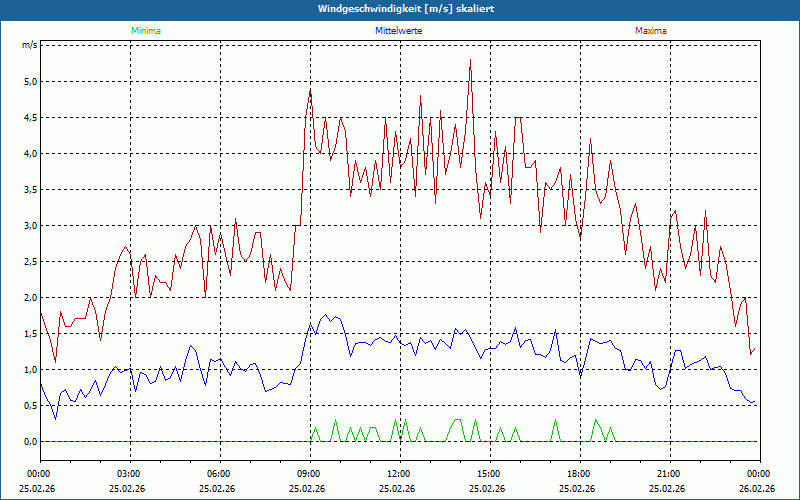The height and width of the screenshot is (500, 800).
Task: Jump to the 09:00 time label
Action: 309,474
